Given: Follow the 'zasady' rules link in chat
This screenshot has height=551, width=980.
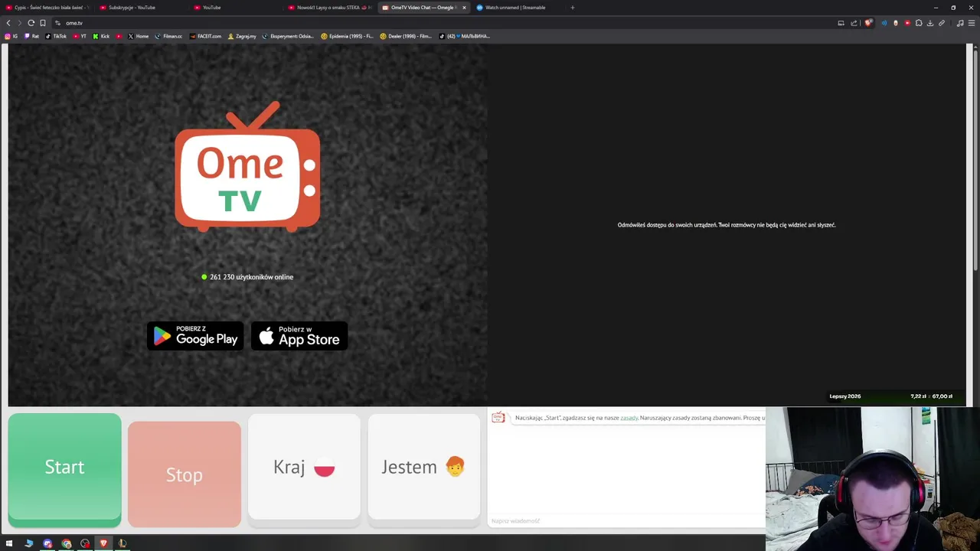Looking at the screenshot, I should point(629,418).
